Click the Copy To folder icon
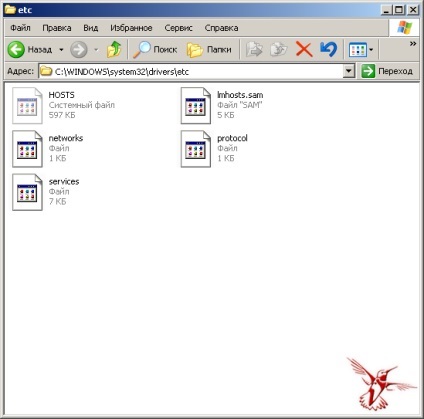 click(x=279, y=50)
